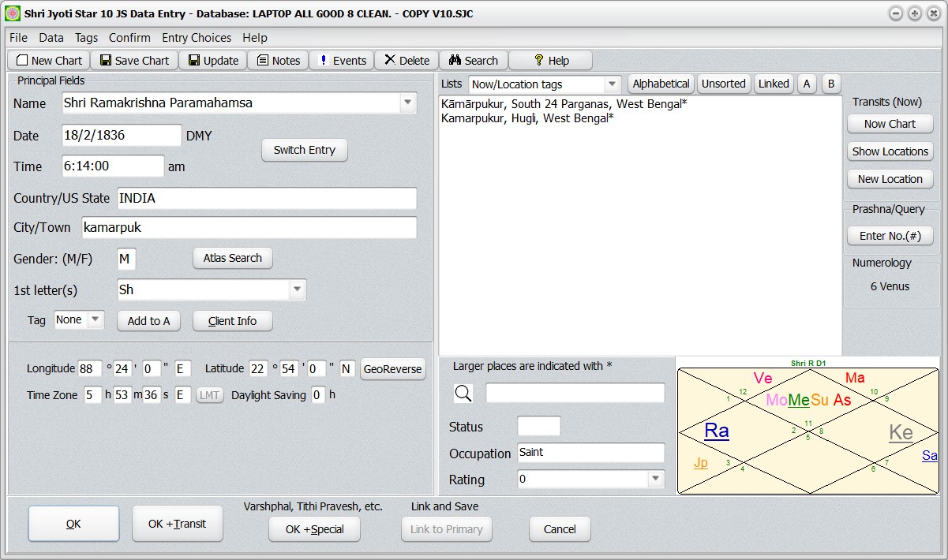Open the Tags menu
This screenshot has width=948, height=560.
(87, 37)
